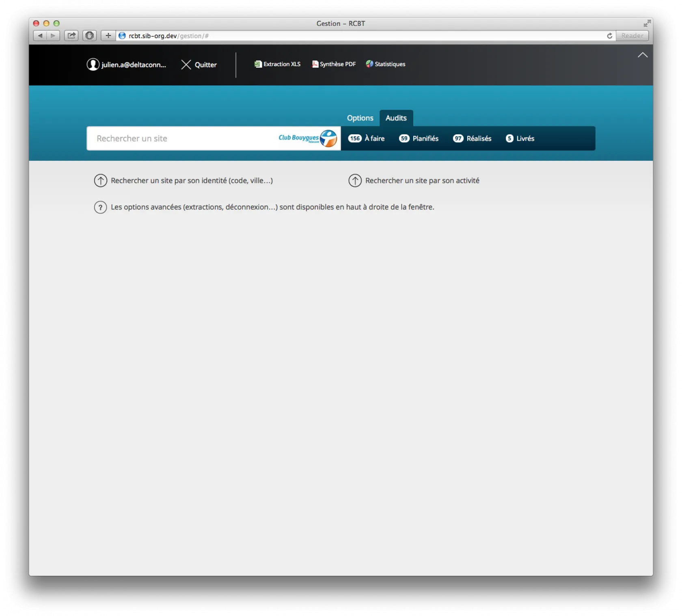Show Livrés audits
The image size is (682, 616).
[x=520, y=138]
